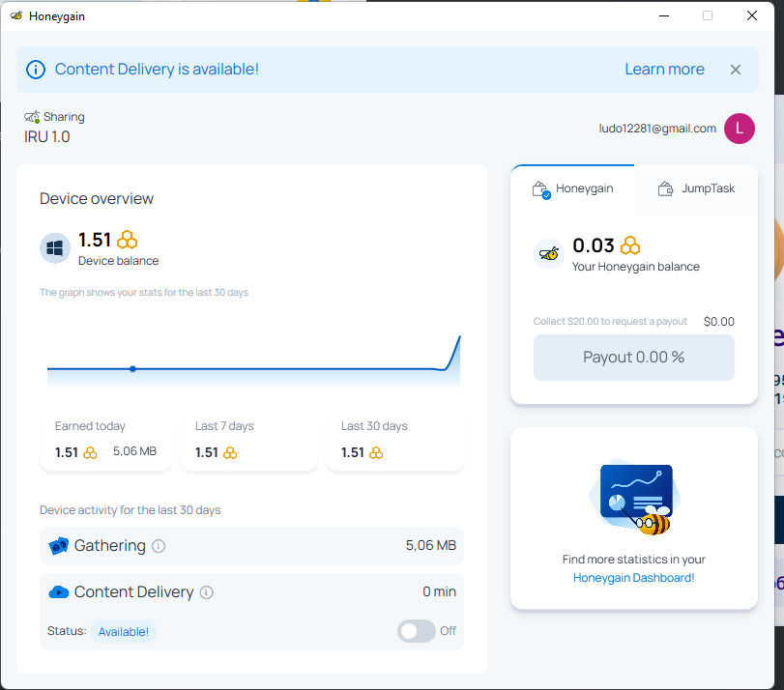The height and width of the screenshot is (690, 784).
Task: Click the 5,06 MB Gathering value
Action: [x=430, y=545]
